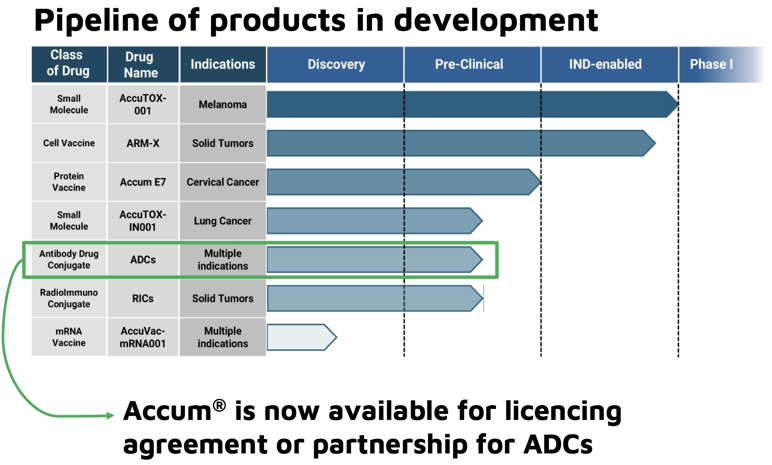The image size is (772, 465).
Task: Select the 'AccuTOX-001' drug name cell
Action: [143, 104]
